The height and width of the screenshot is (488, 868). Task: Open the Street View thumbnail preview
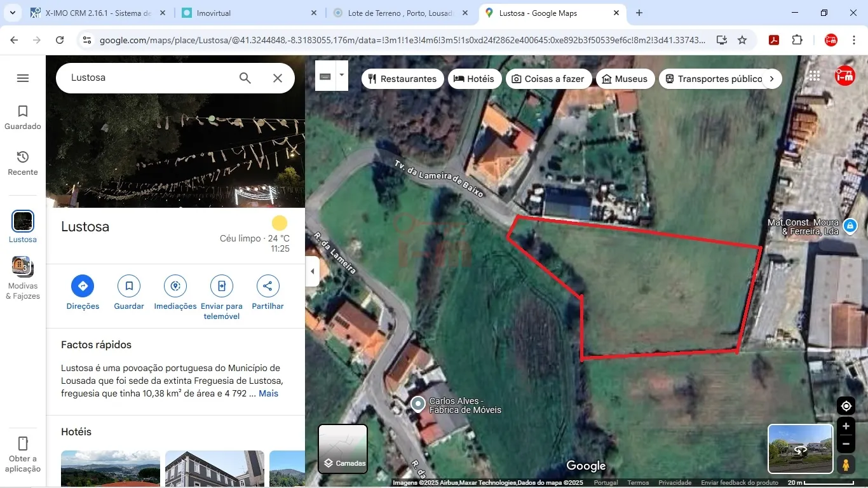point(800,449)
